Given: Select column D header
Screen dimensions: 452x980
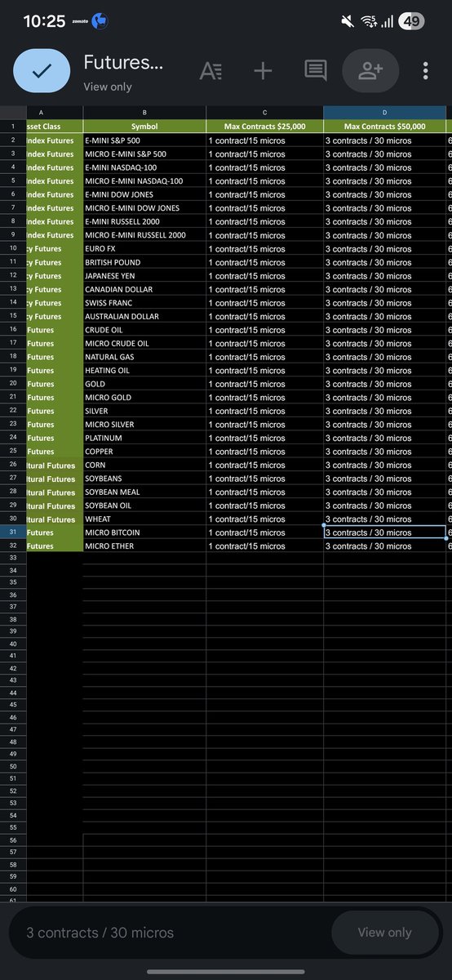Looking at the screenshot, I should pyautogui.click(x=384, y=113).
